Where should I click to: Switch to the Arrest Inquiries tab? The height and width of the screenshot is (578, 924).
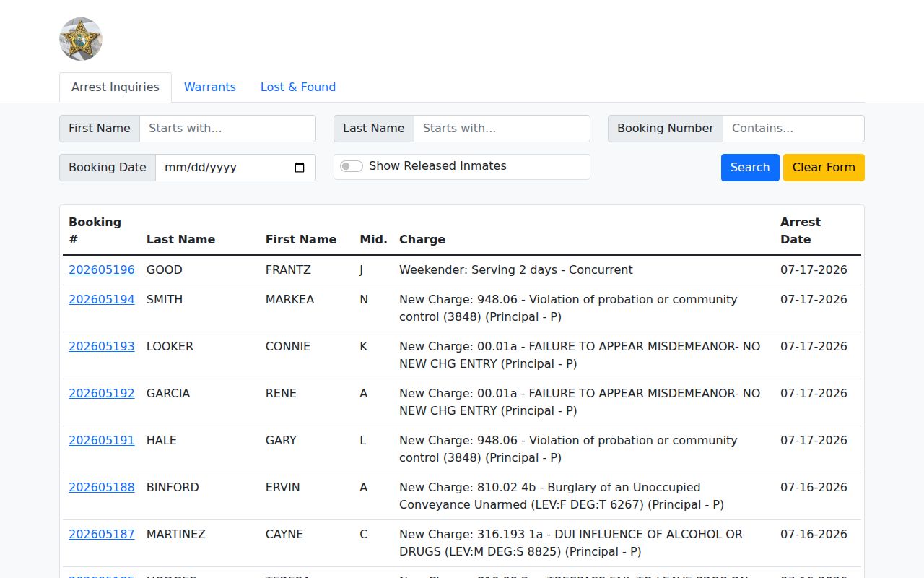pyautogui.click(x=115, y=87)
